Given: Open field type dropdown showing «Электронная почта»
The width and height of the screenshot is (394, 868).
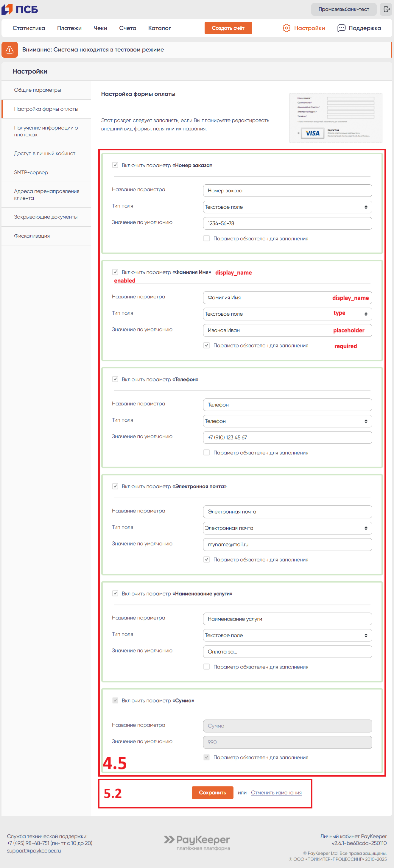Looking at the screenshot, I should tap(287, 528).
